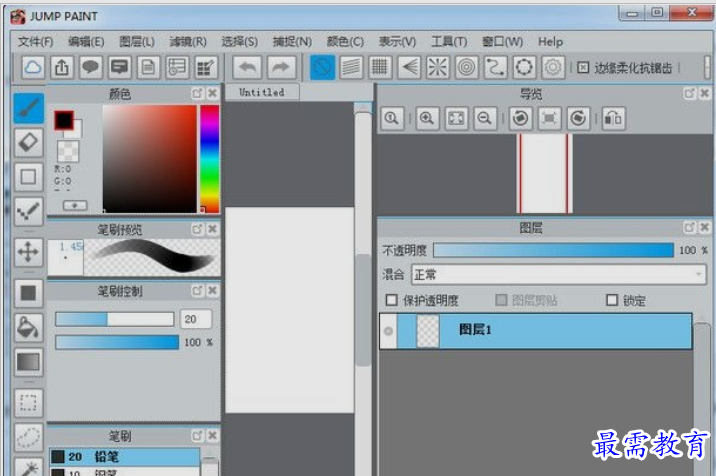Zoom out using Navigator magnifier minus
The width and height of the screenshot is (716, 476).
[484, 119]
